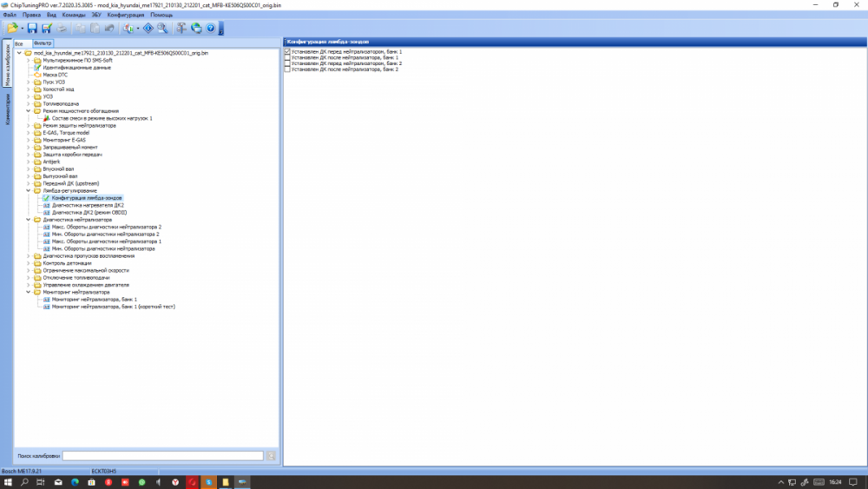868x489 pixels.
Task: Click the Поиск калибровки search field
Action: 163,456
